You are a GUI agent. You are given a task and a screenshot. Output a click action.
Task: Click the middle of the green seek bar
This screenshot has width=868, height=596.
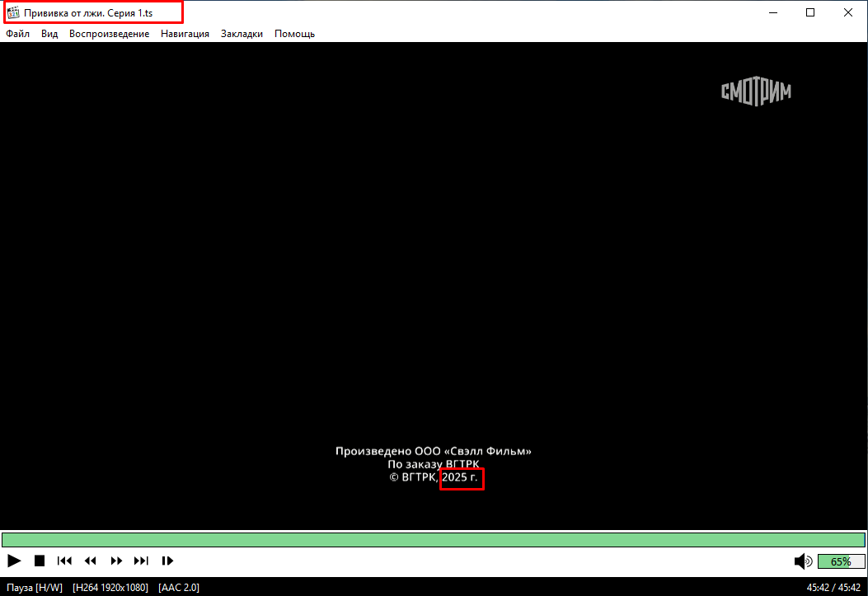[434, 540]
